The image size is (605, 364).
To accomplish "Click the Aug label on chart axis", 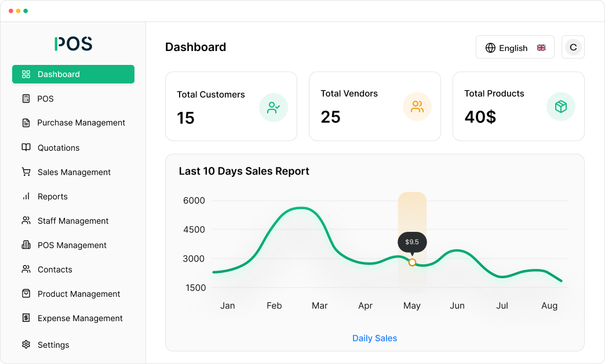I will pos(549,305).
